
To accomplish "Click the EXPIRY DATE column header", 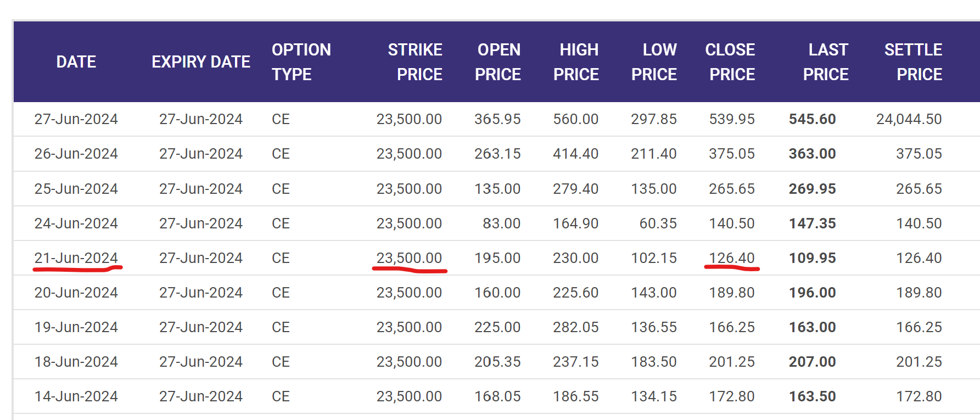I will click(200, 61).
